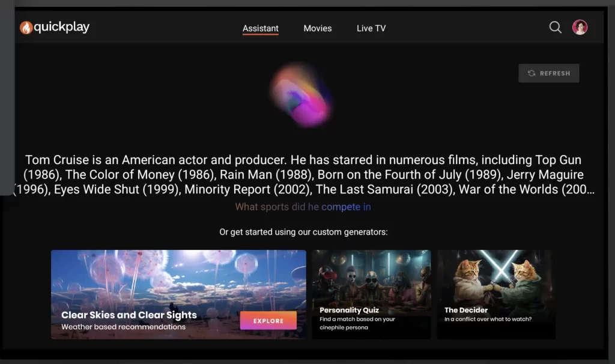Open the user profile avatar
Image resolution: width=615 pixels, height=364 pixels.
pos(580,28)
